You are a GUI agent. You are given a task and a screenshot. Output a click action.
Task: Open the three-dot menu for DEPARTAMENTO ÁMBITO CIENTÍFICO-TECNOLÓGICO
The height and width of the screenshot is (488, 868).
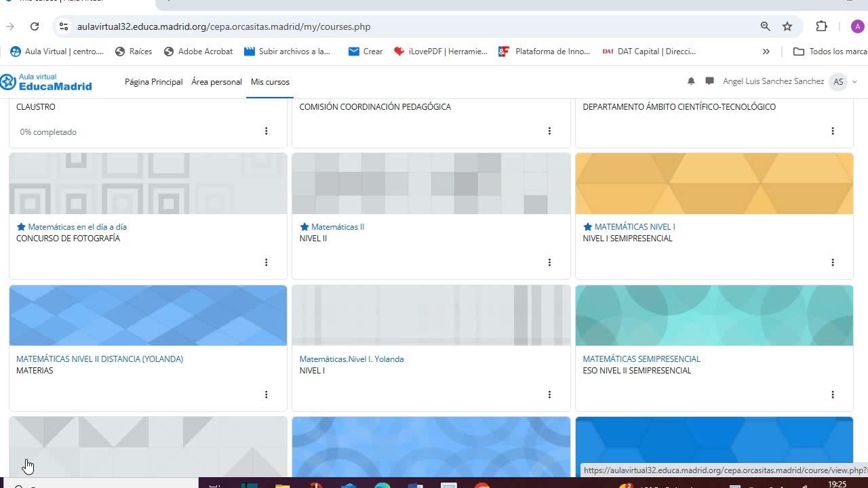pyautogui.click(x=833, y=131)
